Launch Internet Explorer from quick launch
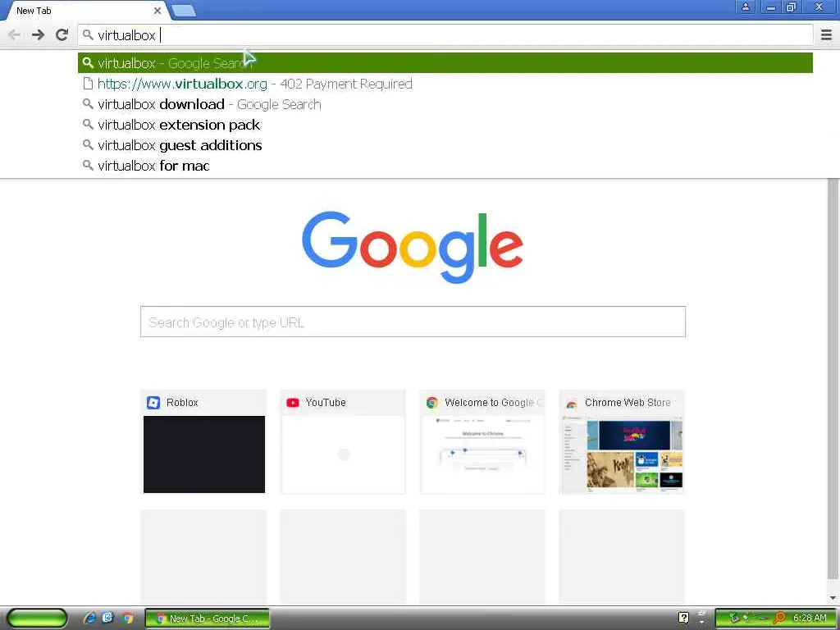Image resolution: width=840 pixels, height=630 pixels. pos(89,618)
